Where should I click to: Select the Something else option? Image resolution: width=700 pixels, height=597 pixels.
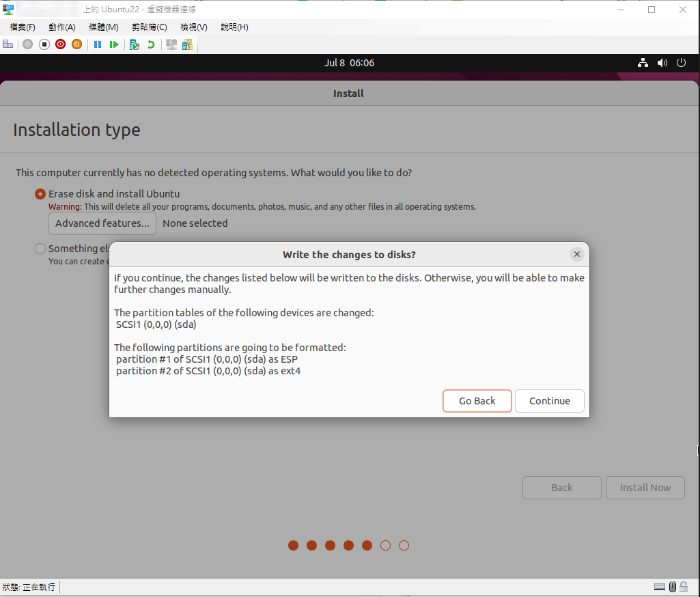40,248
